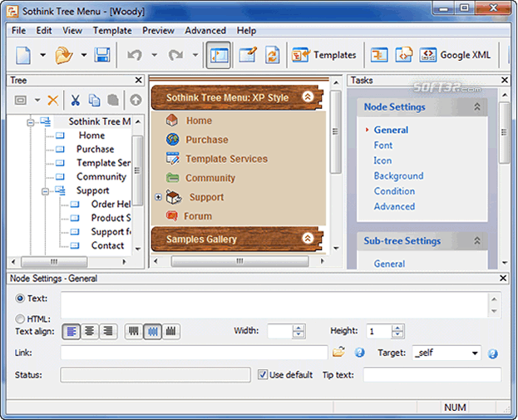Open the Undo history dropdown arrow
This screenshot has width=518, height=420.
click(x=155, y=55)
